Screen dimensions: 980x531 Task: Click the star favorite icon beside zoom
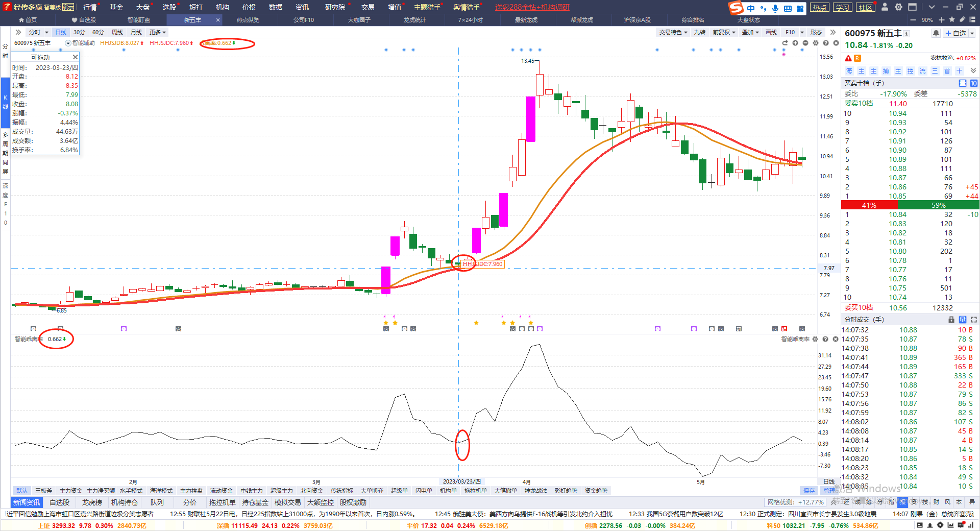tap(952, 20)
